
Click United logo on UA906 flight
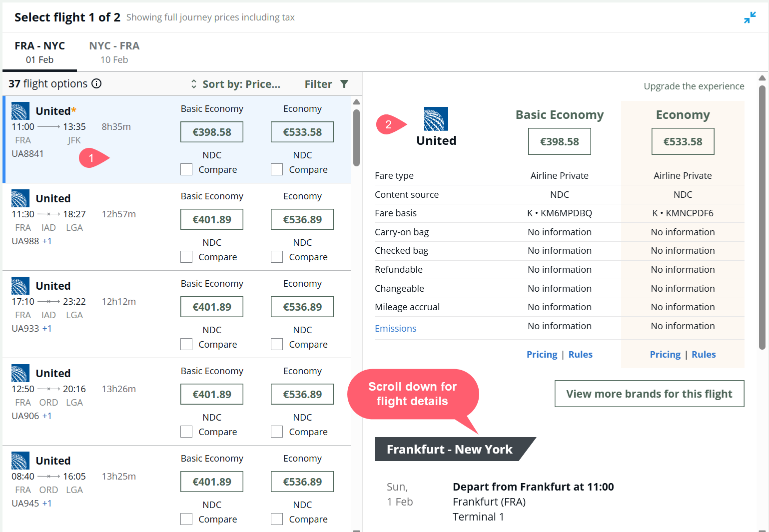click(20, 373)
